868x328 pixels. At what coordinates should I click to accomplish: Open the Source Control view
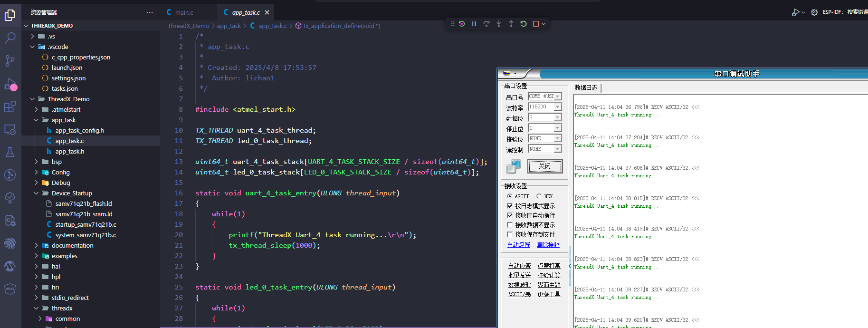tap(10, 61)
